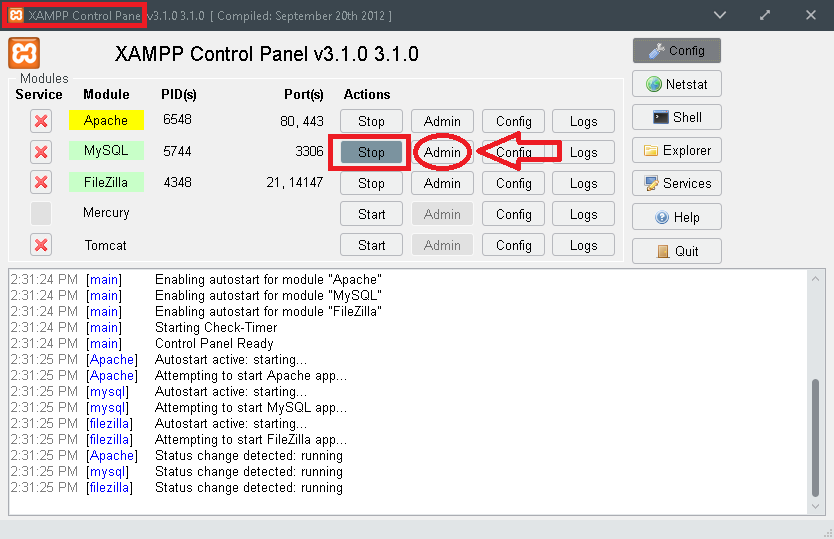Stop the MySQL module
Viewport: 834px width, 539px height.
click(371, 152)
